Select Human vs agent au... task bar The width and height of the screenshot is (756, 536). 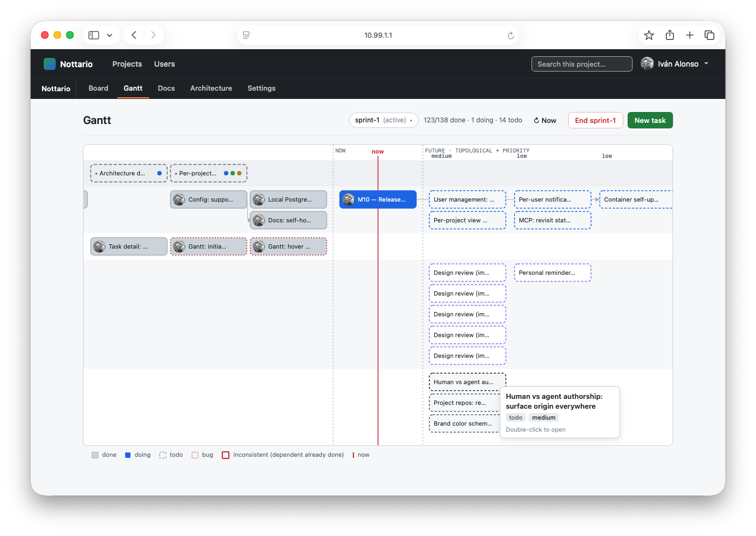pos(468,382)
